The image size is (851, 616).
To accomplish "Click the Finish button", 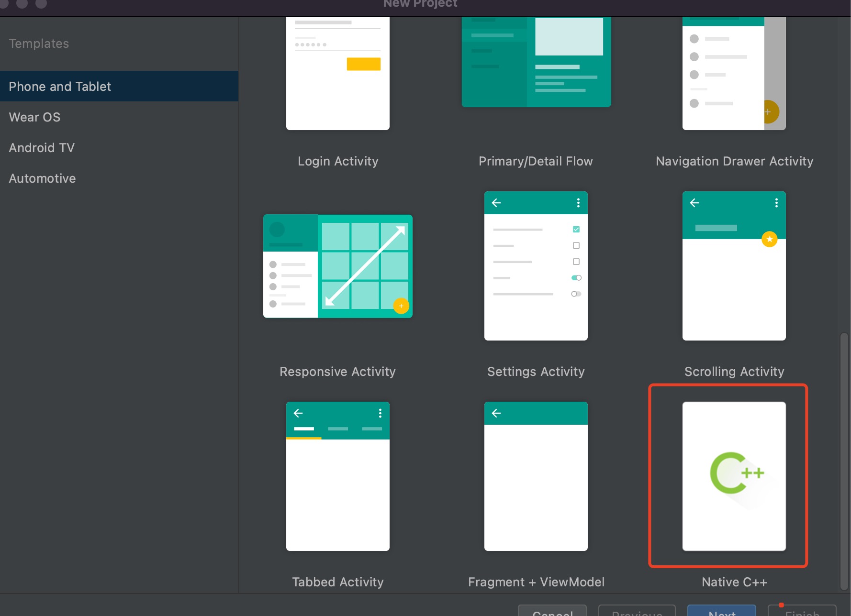I will (x=802, y=611).
